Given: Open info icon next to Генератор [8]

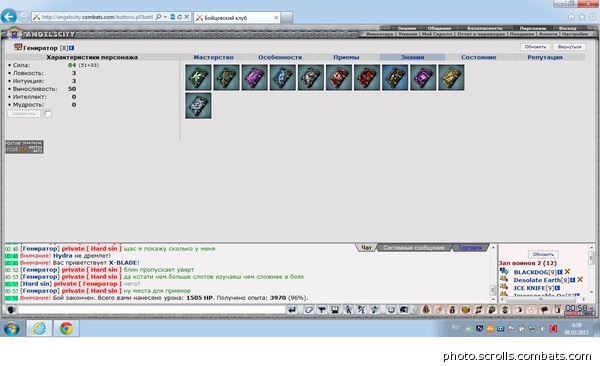Looking at the screenshot, I should click(x=72, y=48).
